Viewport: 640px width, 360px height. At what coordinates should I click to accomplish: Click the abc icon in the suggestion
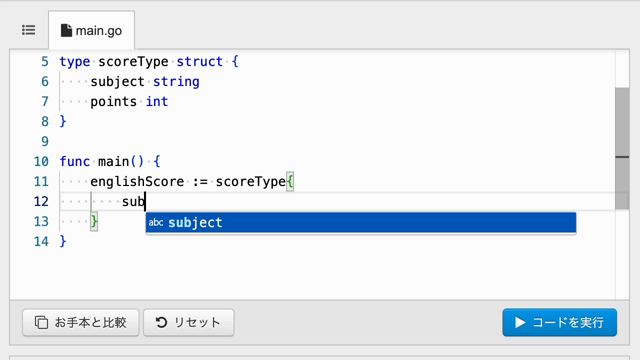coord(156,222)
